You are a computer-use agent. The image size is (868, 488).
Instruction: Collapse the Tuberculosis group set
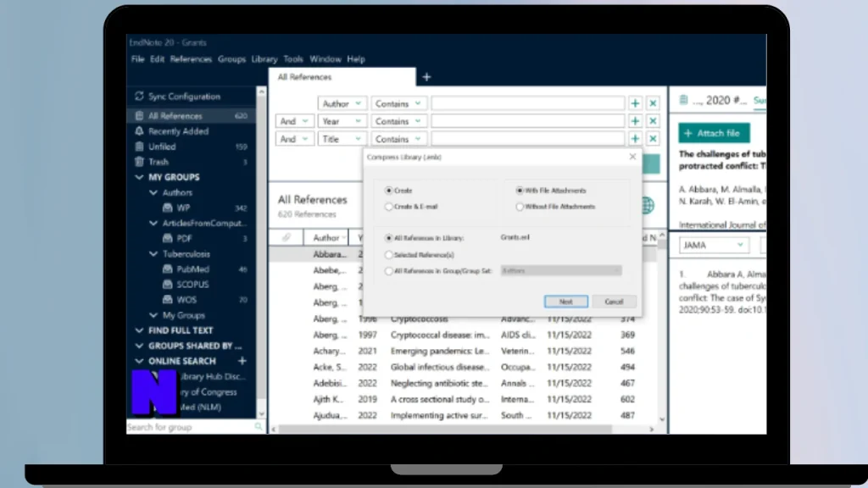(153, 254)
